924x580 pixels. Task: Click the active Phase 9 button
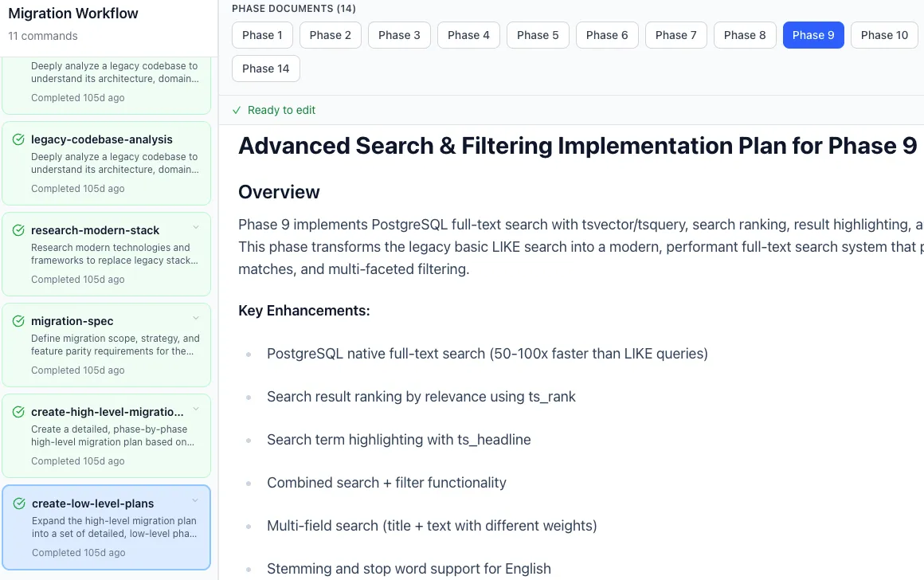pos(813,35)
